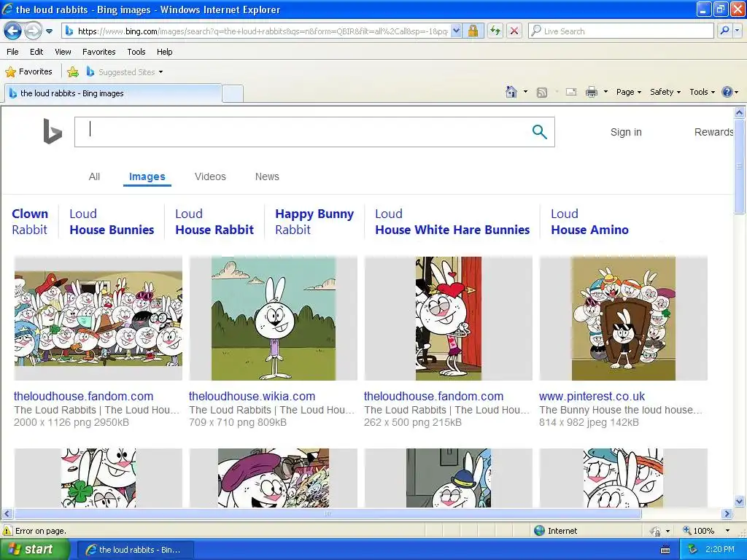Switch to the All results tab
This screenshot has width=747, height=560.
[94, 176]
